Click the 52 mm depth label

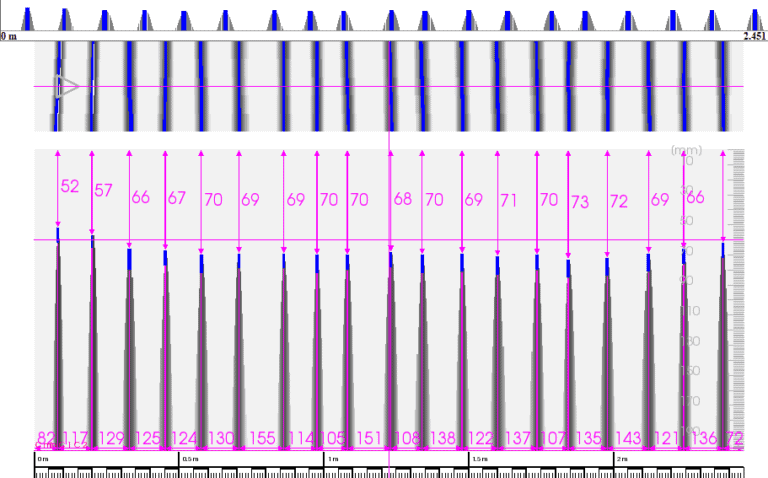[70, 186]
